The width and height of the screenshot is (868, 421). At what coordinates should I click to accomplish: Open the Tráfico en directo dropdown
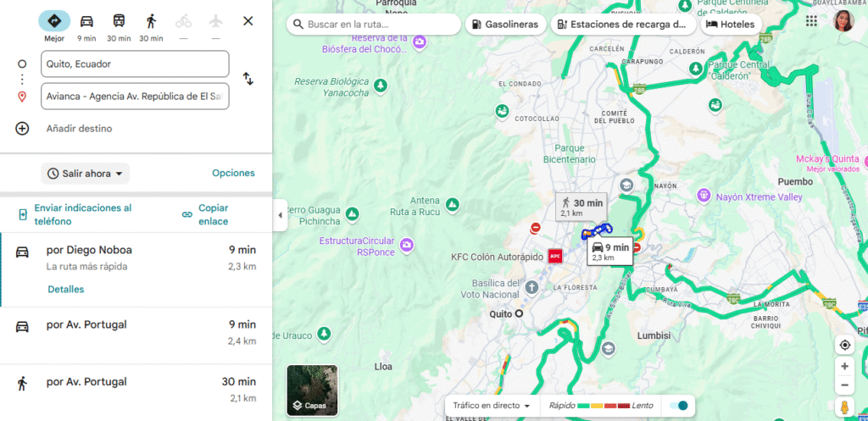tap(492, 406)
